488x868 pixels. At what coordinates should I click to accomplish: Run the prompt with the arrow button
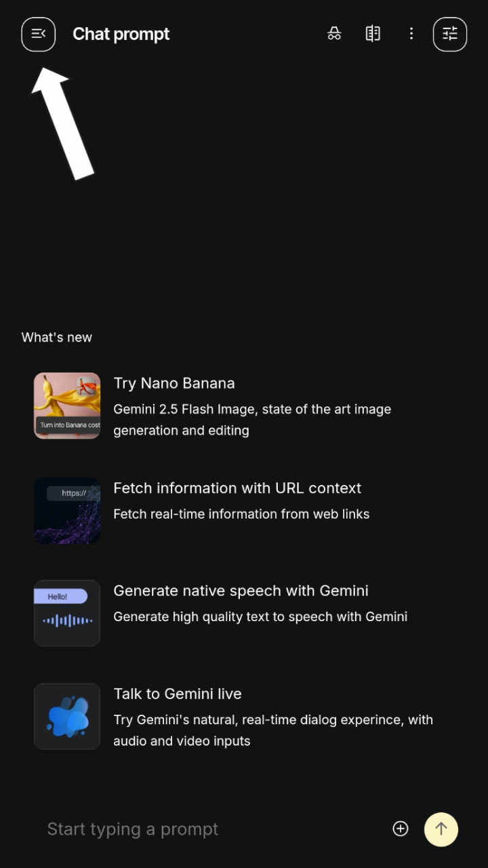(441, 829)
